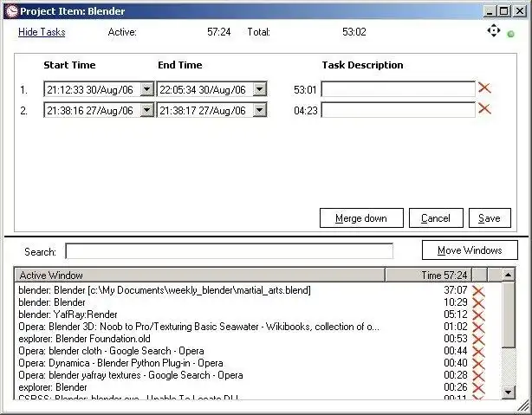Click the Active time value 57:24
This screenshot has height=415, width=532.
point(219,32)
